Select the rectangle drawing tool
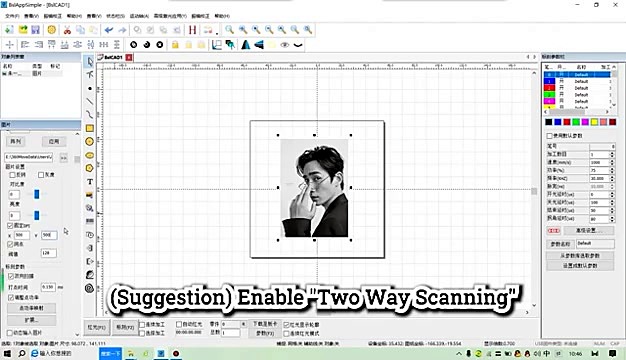The width and height of the screenshot is (626, 360). (x=90, y=128)
